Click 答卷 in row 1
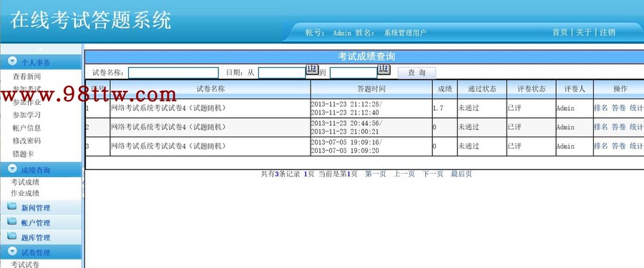644x268 pixels. pyautogui.click(x=618, y=108)
